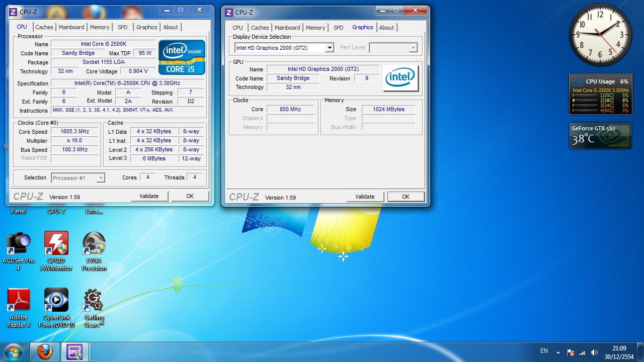Click the core 2 usage bar in CPU gadget

585,100
